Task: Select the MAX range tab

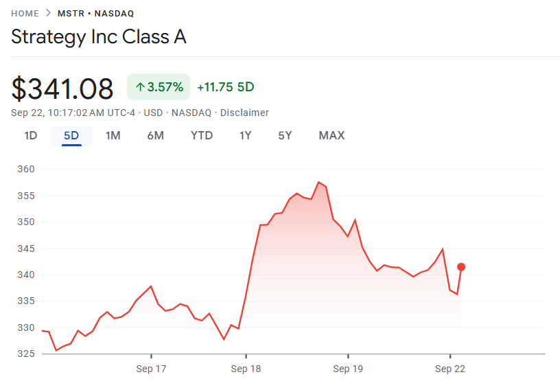Action: 331,135
